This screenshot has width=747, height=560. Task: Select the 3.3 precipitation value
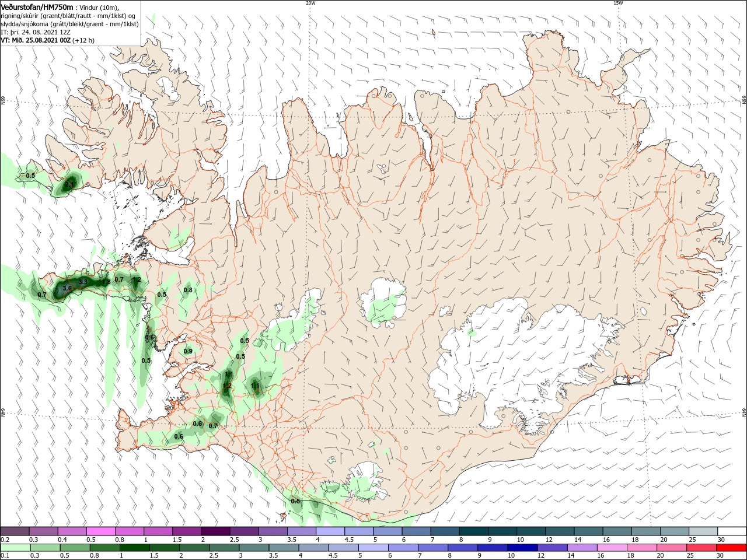click(83, 282)
